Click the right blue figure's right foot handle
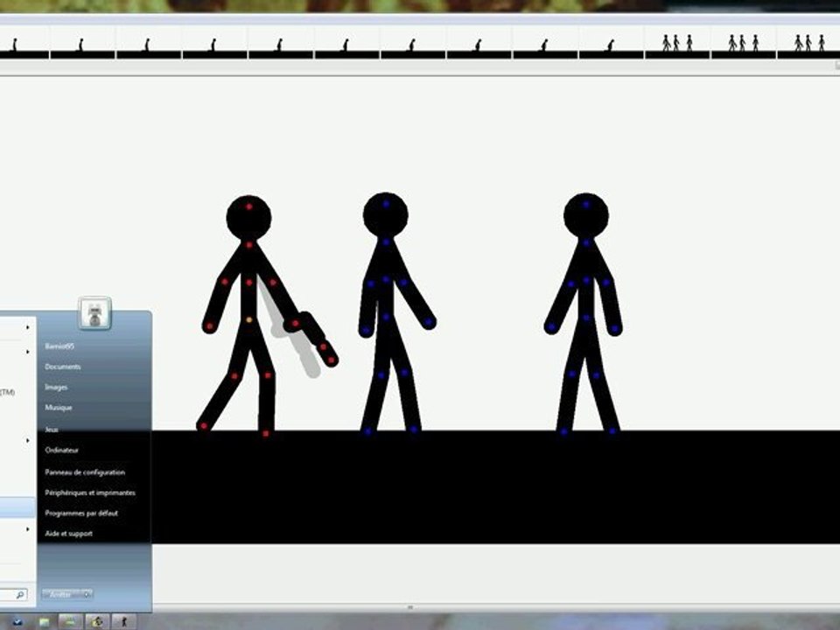This screenshot has width=840, height=630. [612, 430]
